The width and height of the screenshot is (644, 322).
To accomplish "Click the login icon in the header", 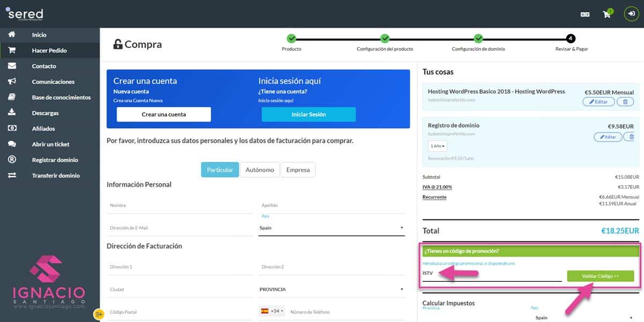I will tap(632, 14).
